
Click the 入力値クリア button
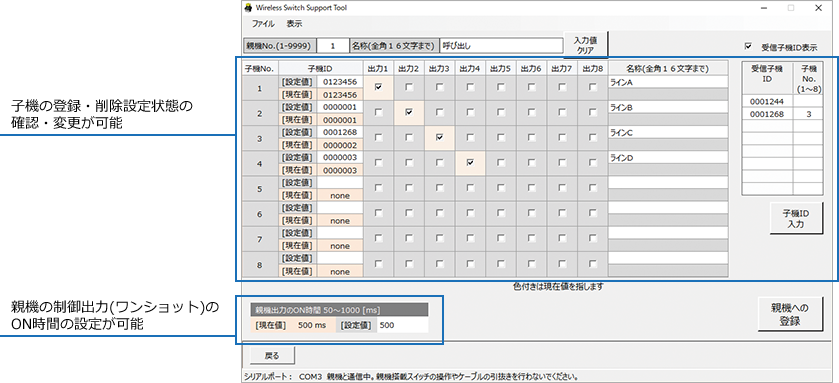point(585,44)
